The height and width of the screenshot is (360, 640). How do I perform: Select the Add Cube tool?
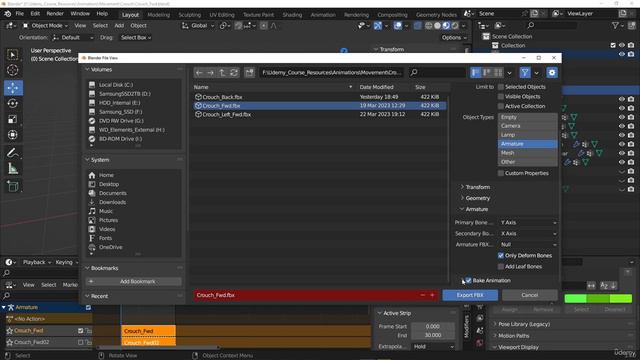tap(13, 187)
